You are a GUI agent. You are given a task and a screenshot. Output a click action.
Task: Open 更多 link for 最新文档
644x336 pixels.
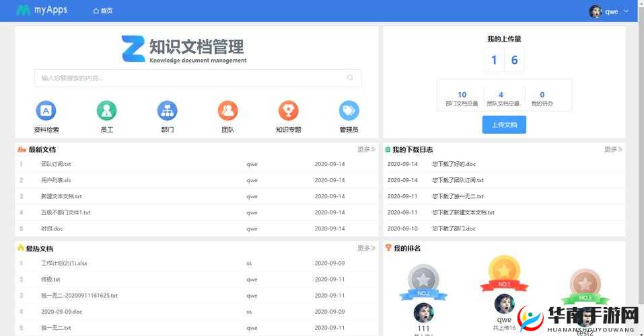(366, 149)
